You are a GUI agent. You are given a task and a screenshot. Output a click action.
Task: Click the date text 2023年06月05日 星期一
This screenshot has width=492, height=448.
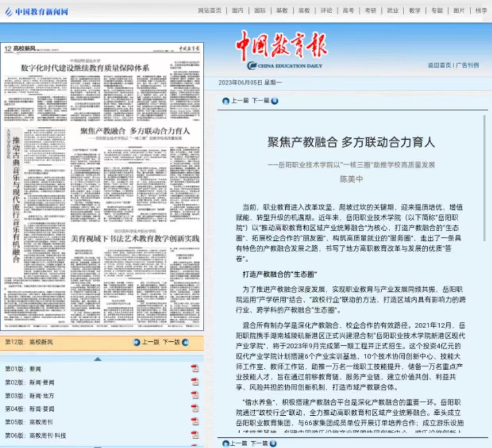click(250, 82)
